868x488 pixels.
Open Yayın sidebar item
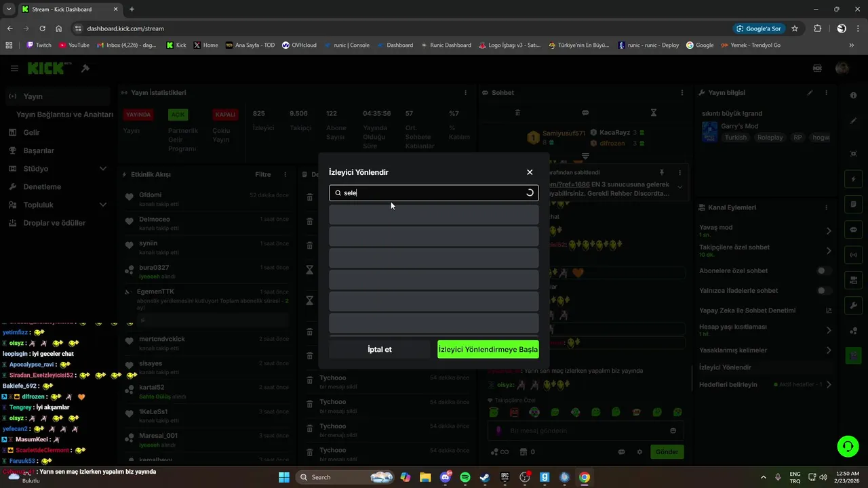tap(56, 96)
